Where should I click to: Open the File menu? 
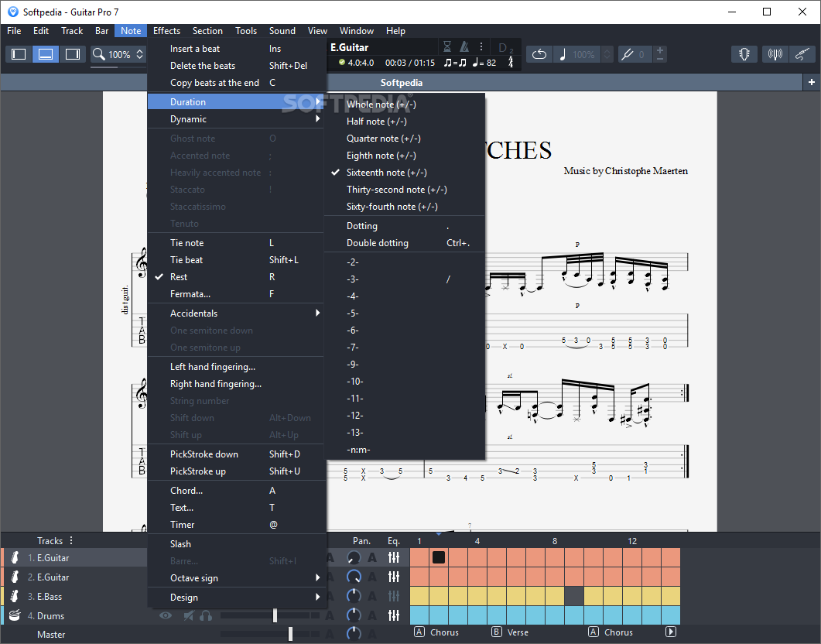click(x=14, y=31)
